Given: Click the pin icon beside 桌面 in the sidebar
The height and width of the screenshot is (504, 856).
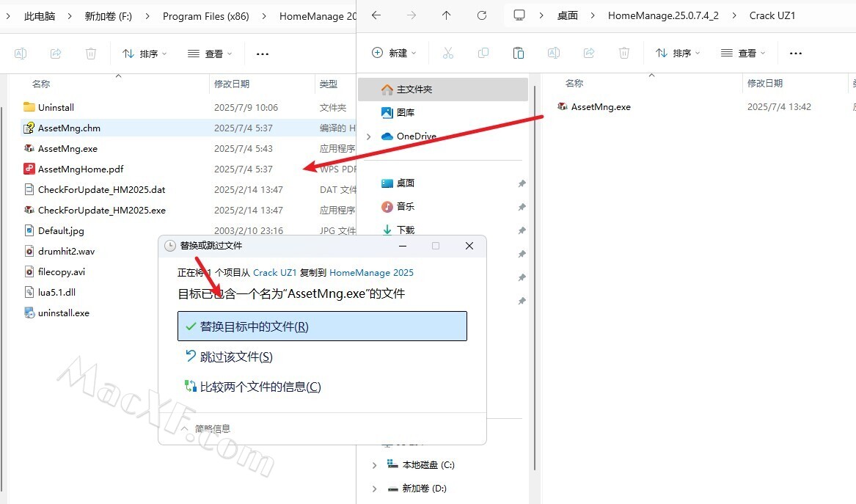Looking at the screenshot, I should 522,183.
